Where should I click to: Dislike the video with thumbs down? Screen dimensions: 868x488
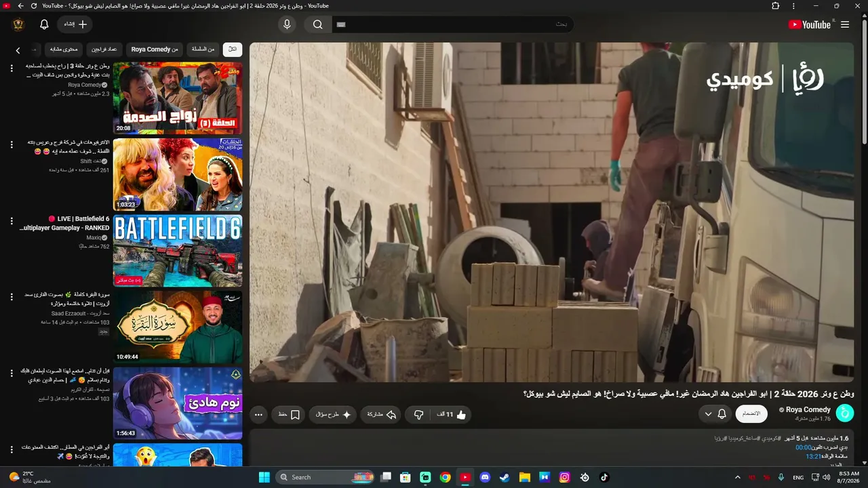point(419,415)
